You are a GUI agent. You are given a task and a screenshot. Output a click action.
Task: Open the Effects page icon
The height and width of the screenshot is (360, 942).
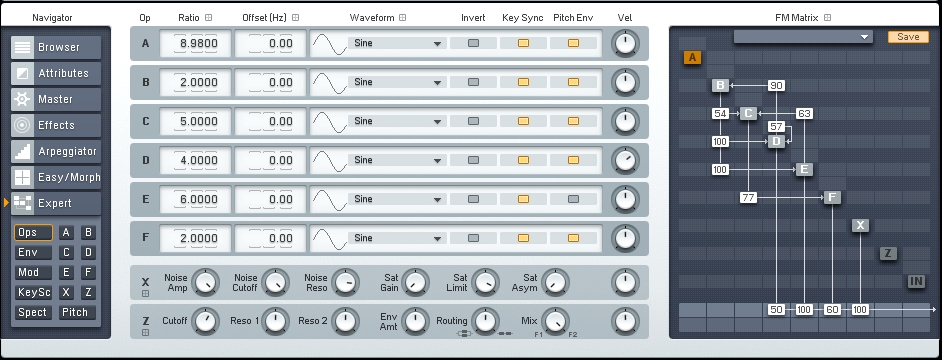tap(23, 125)
